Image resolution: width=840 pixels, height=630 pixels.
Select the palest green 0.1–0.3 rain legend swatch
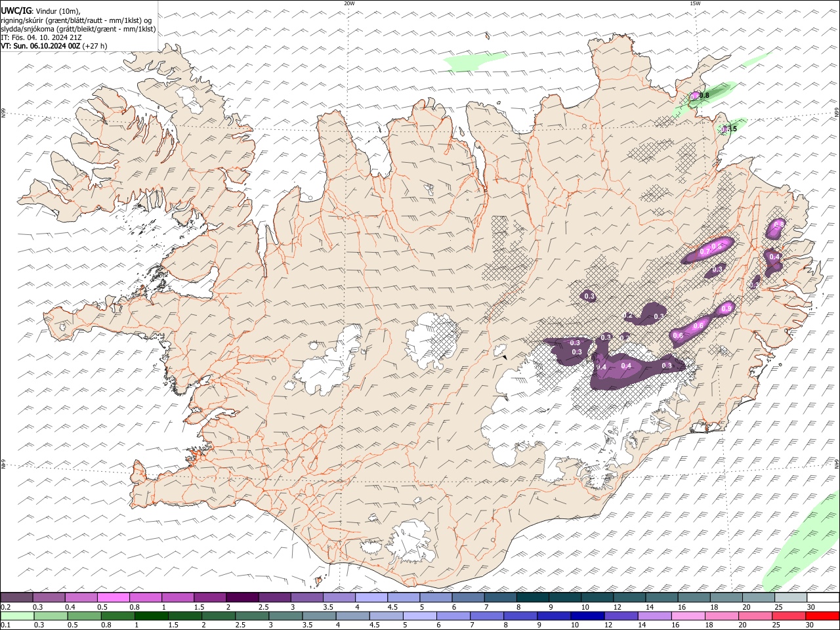click(17, 616)
